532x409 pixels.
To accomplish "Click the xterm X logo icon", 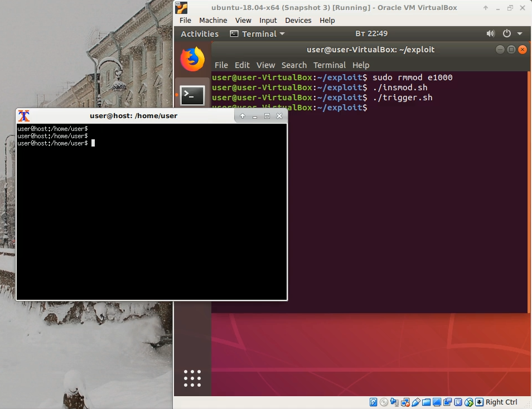I will click(x=24, y=116).
